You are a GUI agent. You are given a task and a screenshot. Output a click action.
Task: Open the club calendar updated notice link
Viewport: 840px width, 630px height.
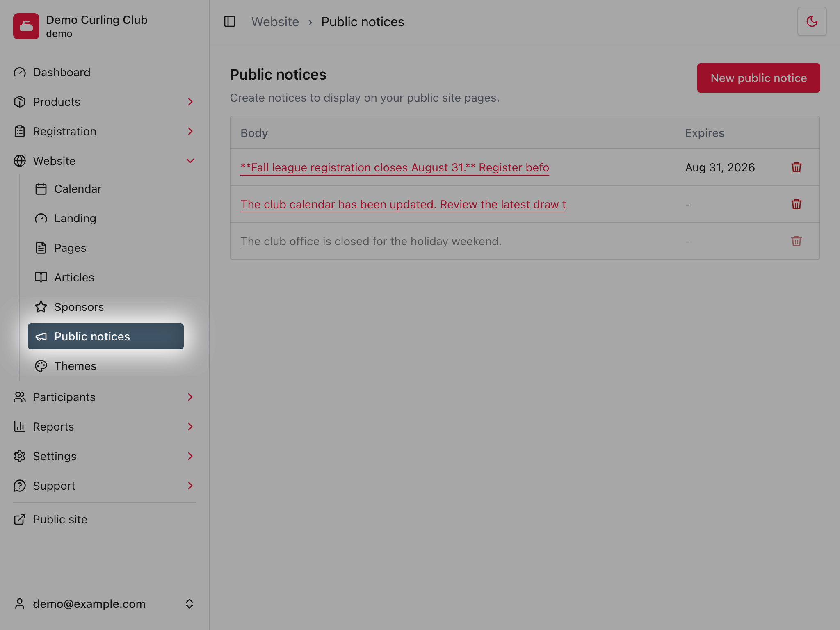tap(403, 204)
